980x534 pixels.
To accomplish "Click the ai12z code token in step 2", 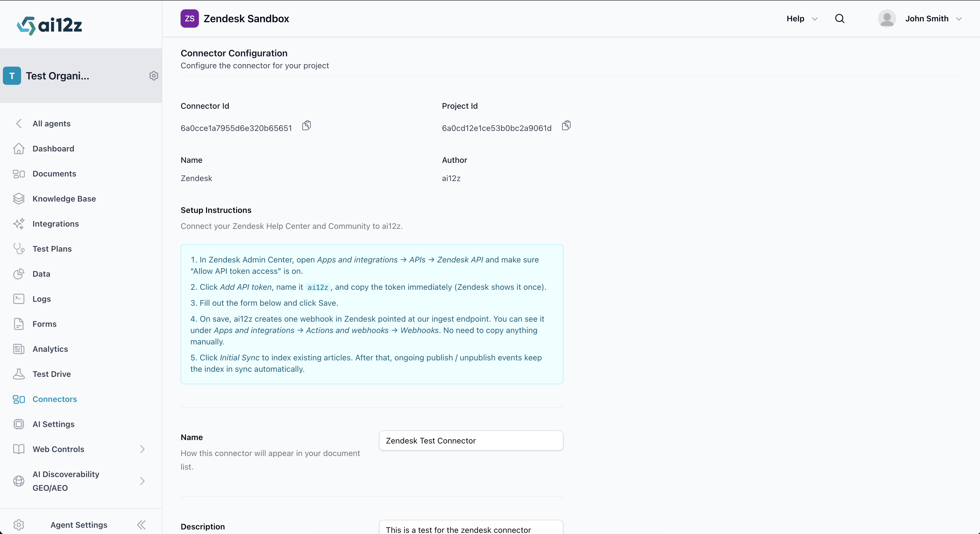I will point(318,287).
